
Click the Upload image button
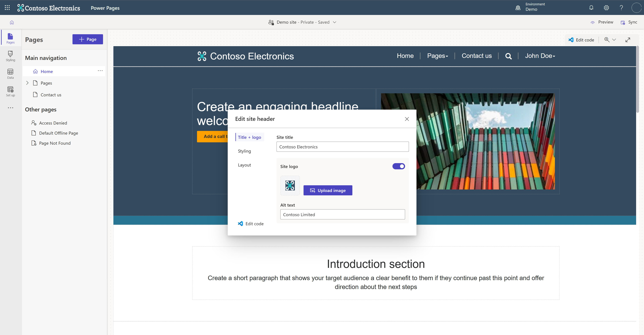[x=328, y=190]
